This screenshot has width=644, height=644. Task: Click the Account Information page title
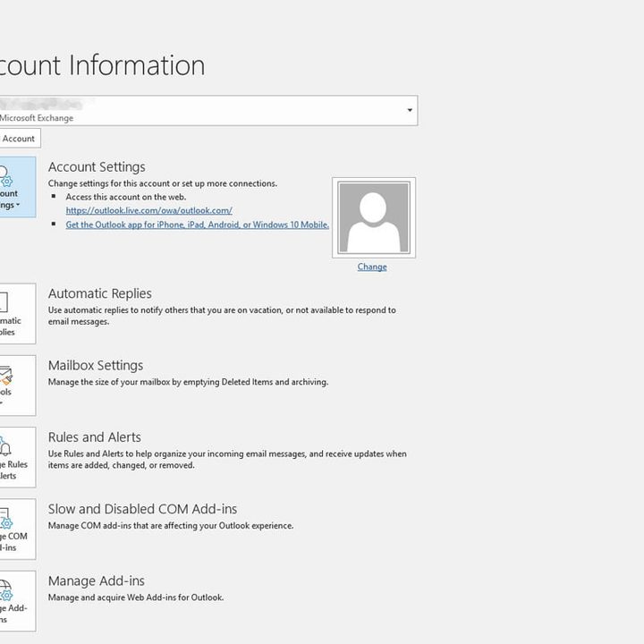pyautogui.click(x=102, y=65)
